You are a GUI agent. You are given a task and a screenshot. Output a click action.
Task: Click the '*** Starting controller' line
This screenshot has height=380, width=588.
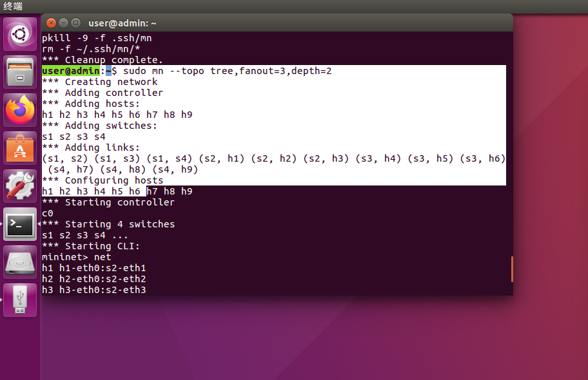[x=108, y=202]
